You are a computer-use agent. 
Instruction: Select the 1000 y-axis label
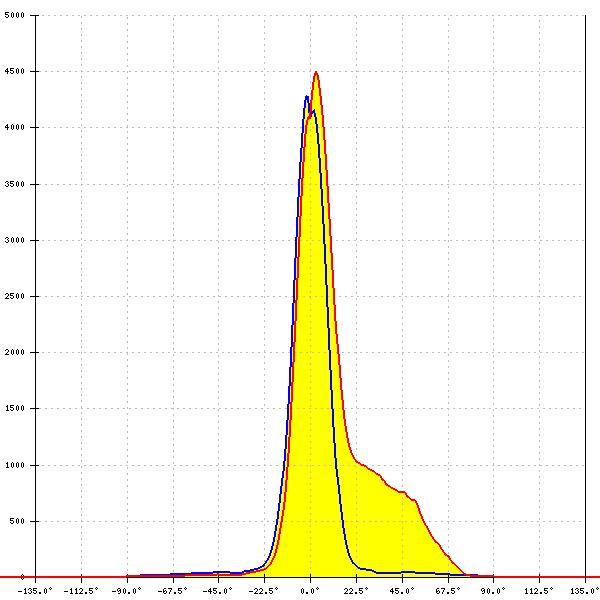click(x=15, y=465)
